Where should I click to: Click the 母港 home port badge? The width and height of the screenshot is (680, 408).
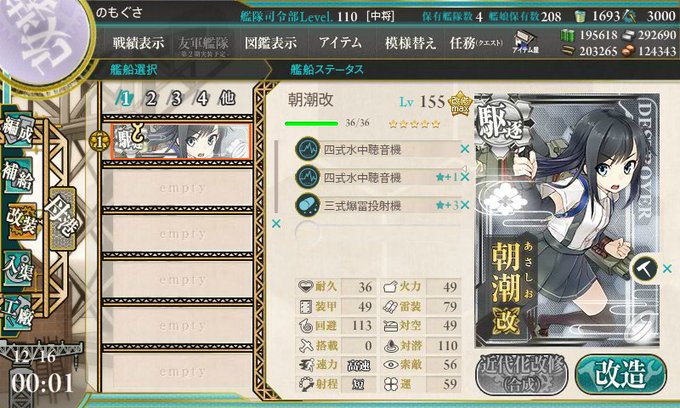pos(62,218)
